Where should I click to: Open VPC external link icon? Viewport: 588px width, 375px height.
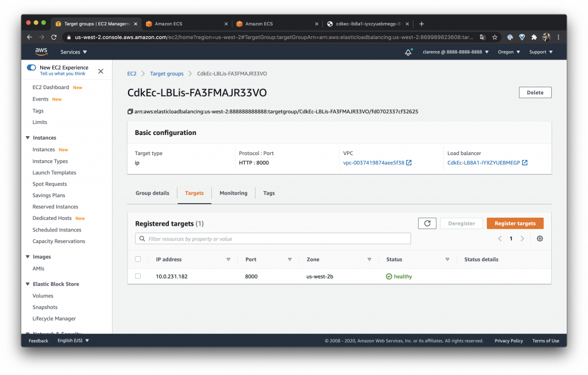[x=409, y=163]
